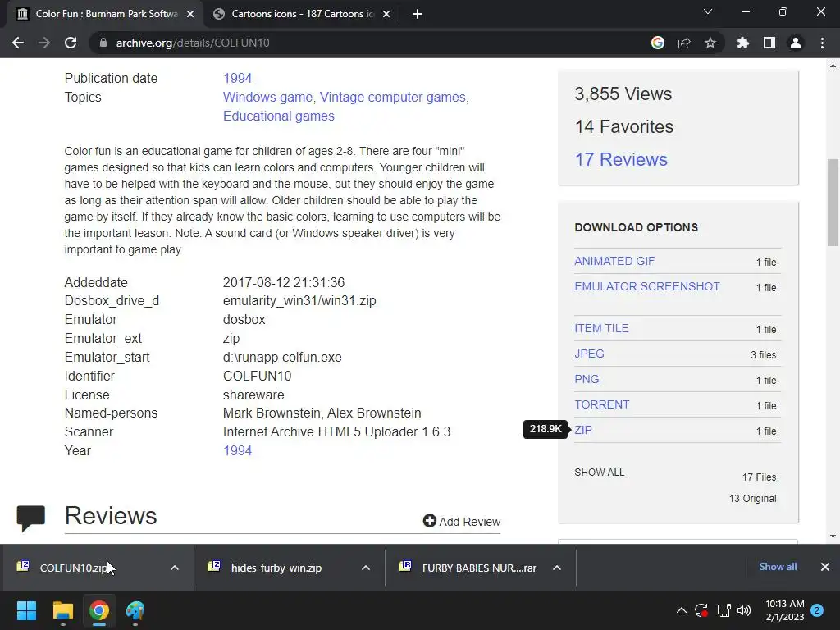Screen dimensions: 840x630
Task: Click 3,855 Views text
Action: click(623, 94)
